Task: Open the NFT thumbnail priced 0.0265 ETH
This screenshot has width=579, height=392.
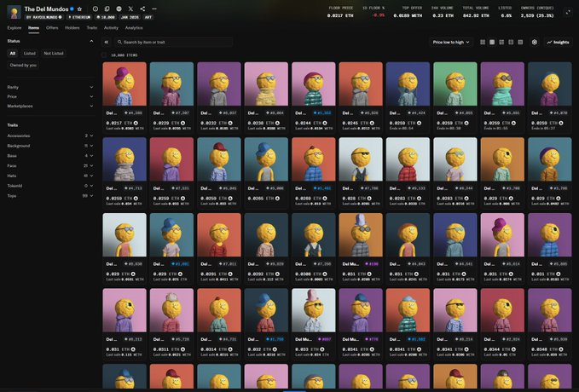Action: click(x=266, y=159)
